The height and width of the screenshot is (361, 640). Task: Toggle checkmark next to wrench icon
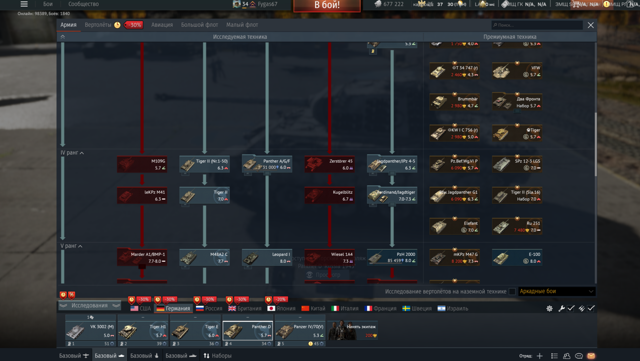(x=571, y=308)
